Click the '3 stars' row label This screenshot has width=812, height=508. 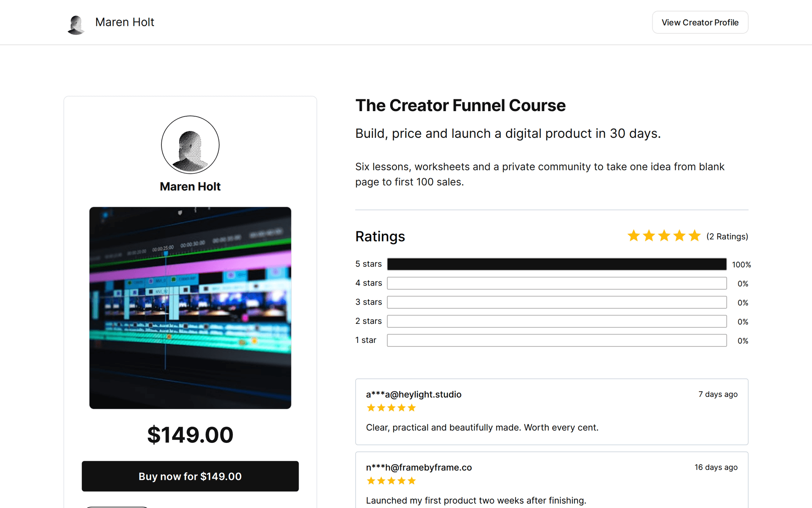[368, 302]
